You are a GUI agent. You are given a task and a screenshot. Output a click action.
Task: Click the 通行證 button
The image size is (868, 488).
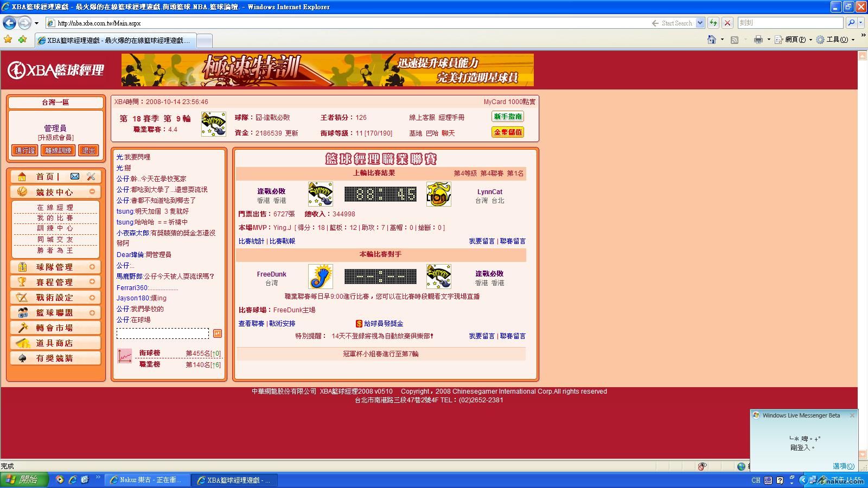[25, 150]
